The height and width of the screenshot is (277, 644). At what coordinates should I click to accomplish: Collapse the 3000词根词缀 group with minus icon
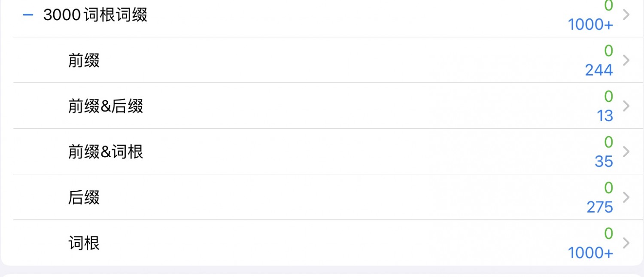[28, 15]
